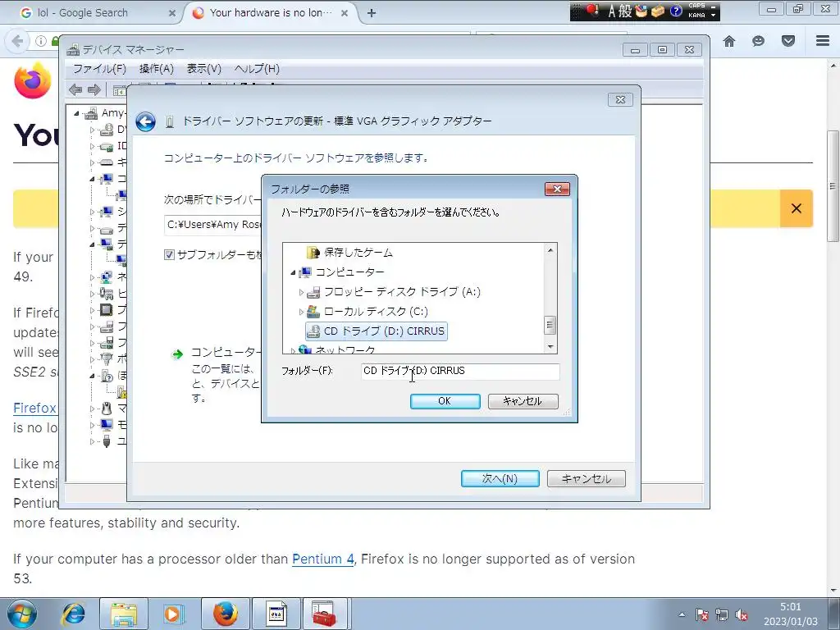Click 次へ(N) in driver update wizard

[500, 478]
